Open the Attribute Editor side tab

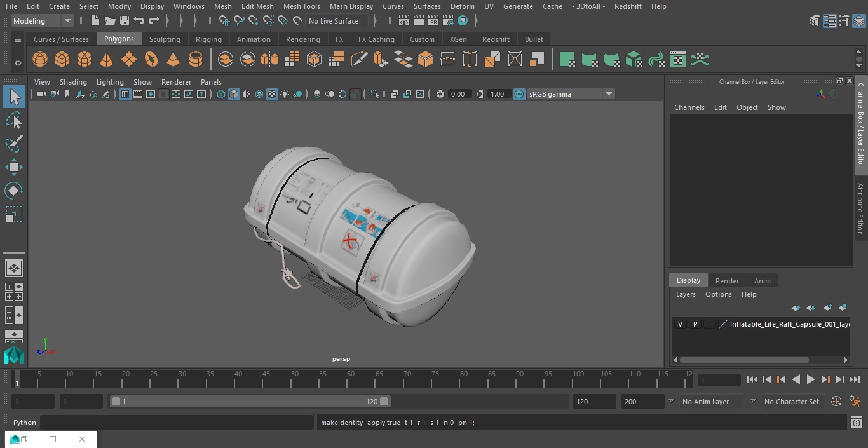861,208
